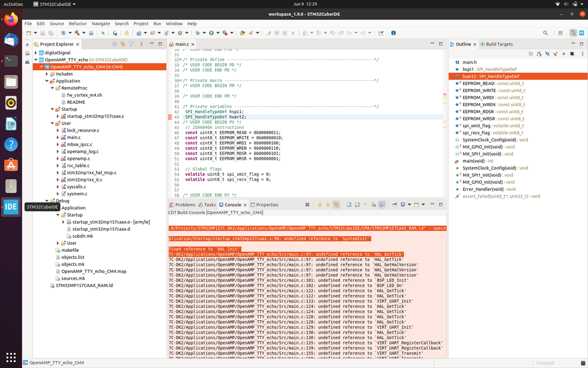The height and width of the screenshot is (368, 588).
Task: Toggle C/C++ perspective button
Action: [x=573, y=33]
